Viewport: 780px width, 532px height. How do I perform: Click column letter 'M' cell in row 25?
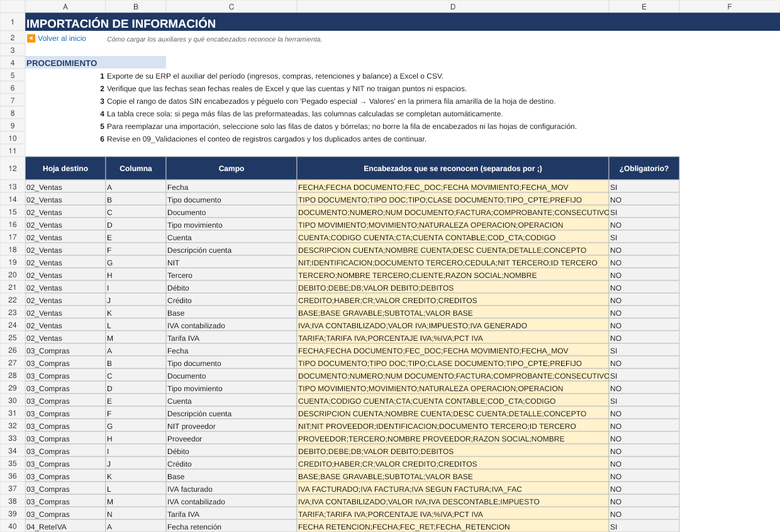[x=136, y=338]
